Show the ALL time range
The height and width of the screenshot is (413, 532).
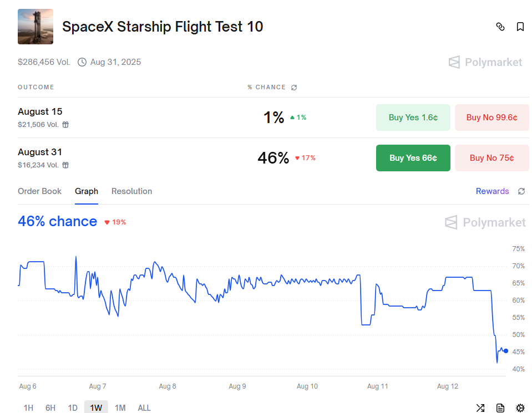(x=144, y=408)
